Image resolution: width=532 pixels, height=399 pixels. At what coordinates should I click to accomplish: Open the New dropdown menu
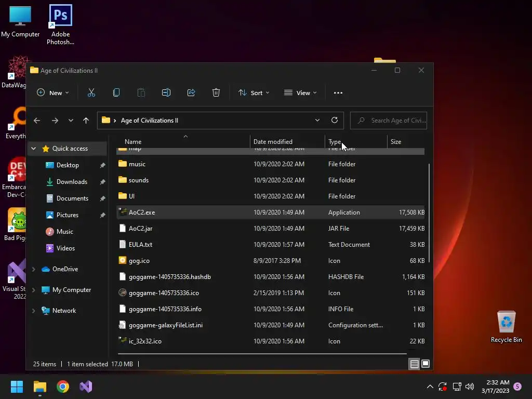(52, 92)
